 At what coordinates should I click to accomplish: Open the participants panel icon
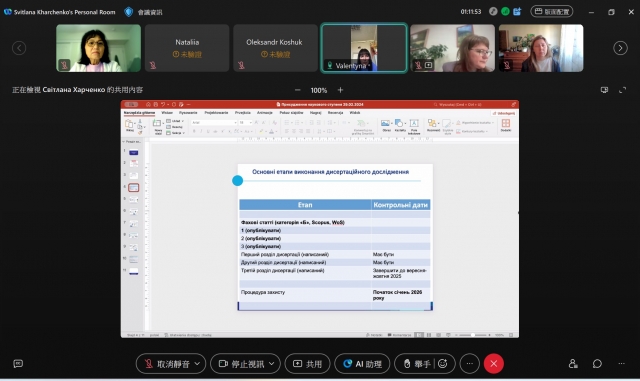click(573, 363)
